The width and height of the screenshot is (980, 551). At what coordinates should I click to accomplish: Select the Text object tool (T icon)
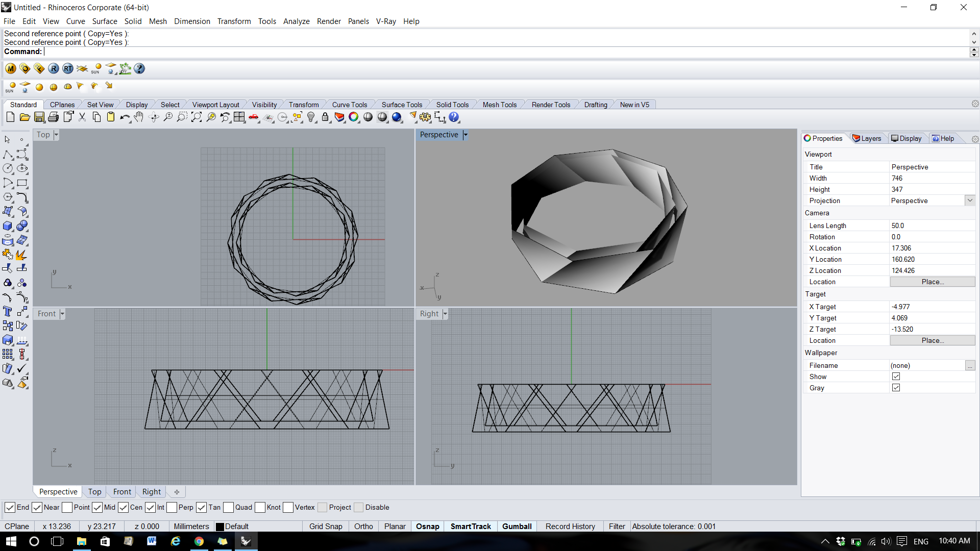point(8,311)
